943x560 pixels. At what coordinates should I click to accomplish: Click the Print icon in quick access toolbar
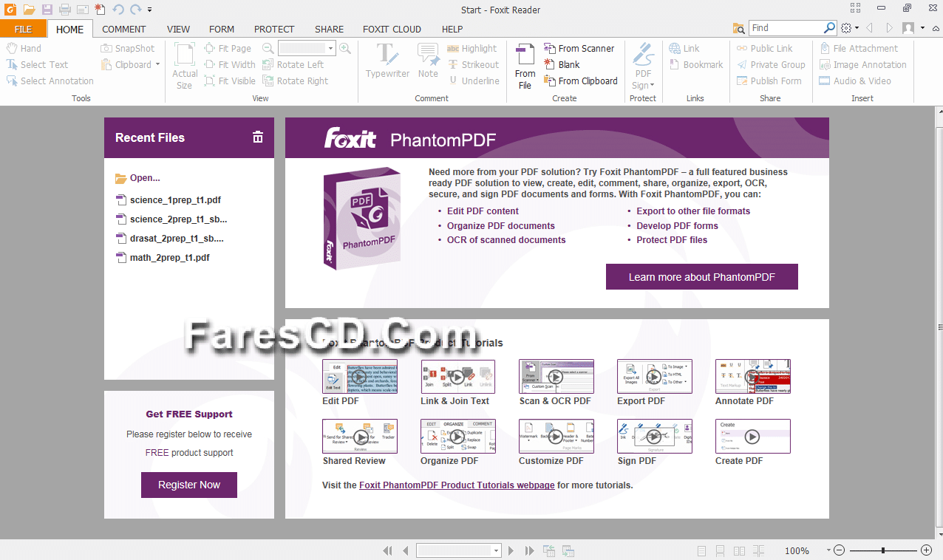65,10
